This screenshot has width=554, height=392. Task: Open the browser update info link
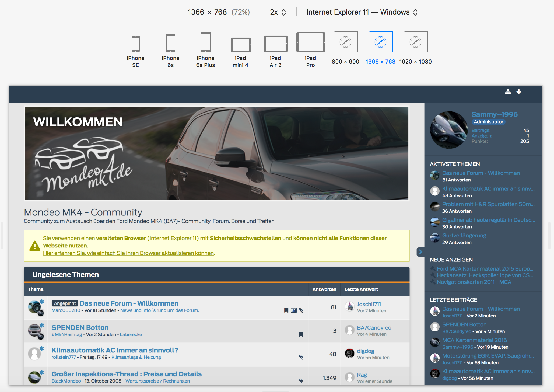(129, 253)
